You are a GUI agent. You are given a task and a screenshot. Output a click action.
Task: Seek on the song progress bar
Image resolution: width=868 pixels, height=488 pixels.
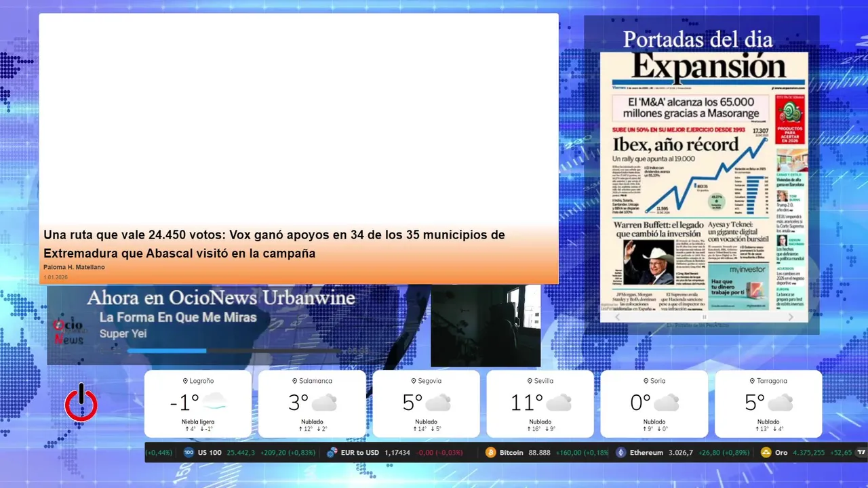(234, 351)
